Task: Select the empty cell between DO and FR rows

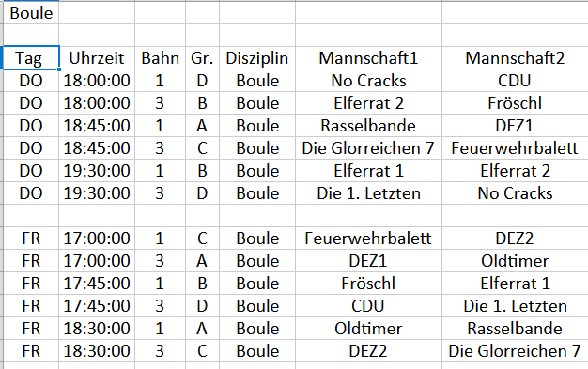Action: point(31,216)
